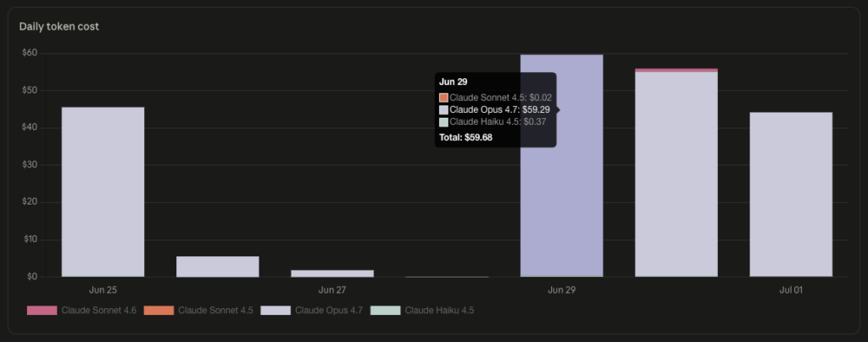Image resolution: width=868 pixels, height=342 pixels.
Task: Select the highlighted Jun 29 bar
Action: tap(562, 165)
